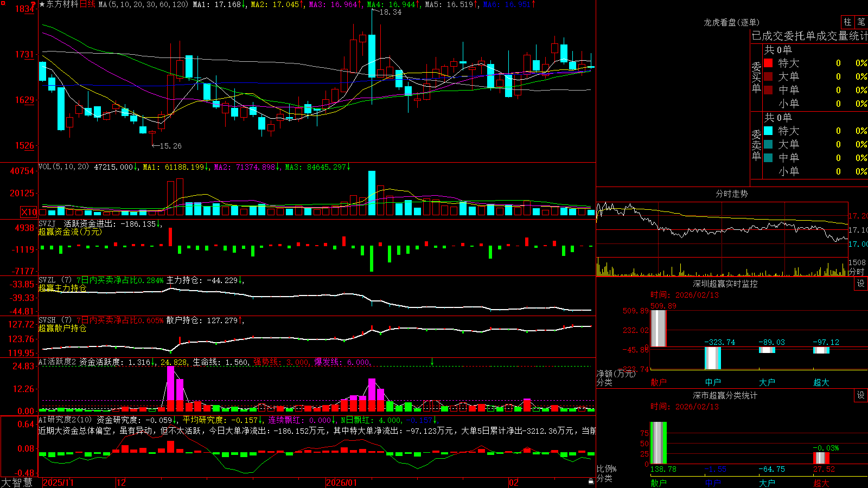
Task: Click the 委卖单 section label
Action: [756, 145]
